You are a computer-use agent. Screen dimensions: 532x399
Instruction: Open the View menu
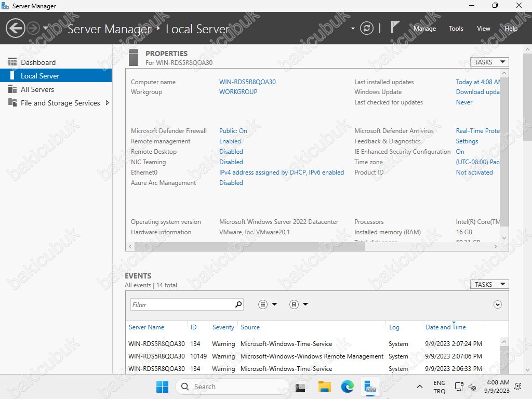point(484,29)
